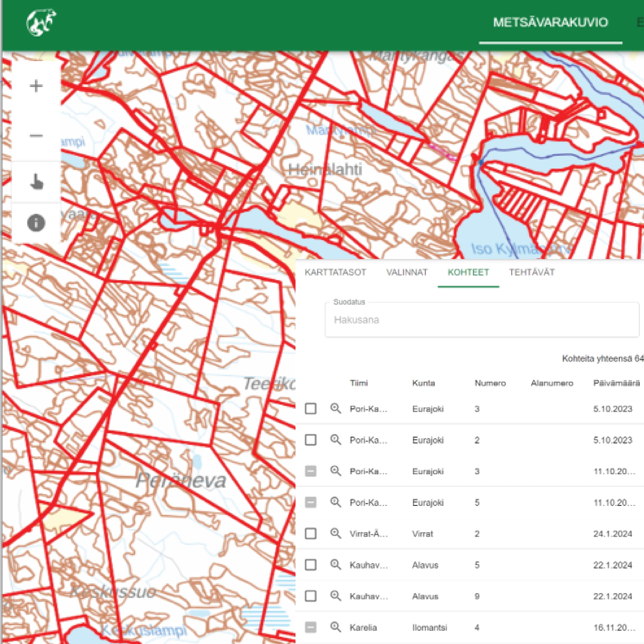The width and height of the screenshot is (644, 644).
Task: Zoom to the first Pori-Ka Eurajoki target
Action: click(336, 409)
